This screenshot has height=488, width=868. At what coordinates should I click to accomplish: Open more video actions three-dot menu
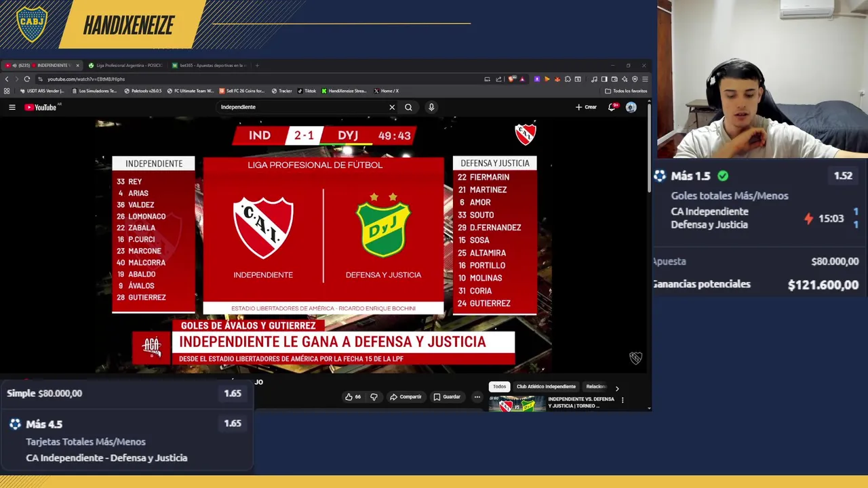(477, 396)
